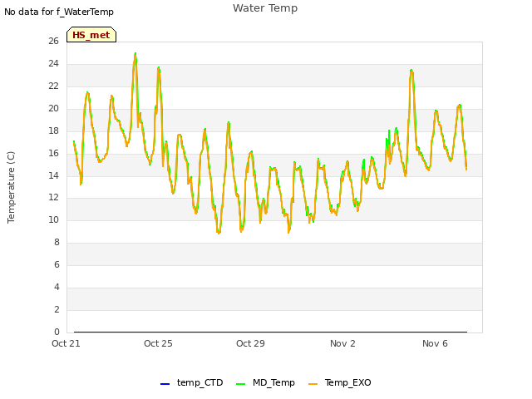Select the Water Temp chart title
Viewport: 532px width, 399px height.
[265, 8]
